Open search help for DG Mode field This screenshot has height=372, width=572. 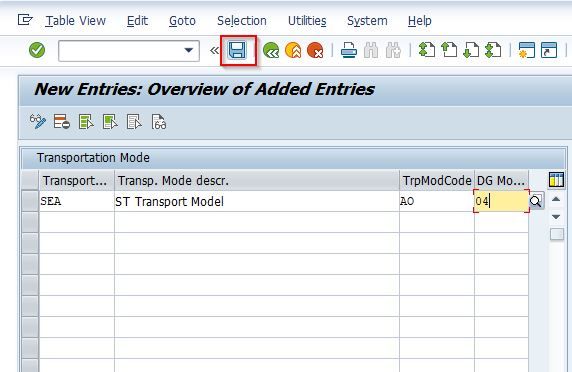tap(536, 201)
